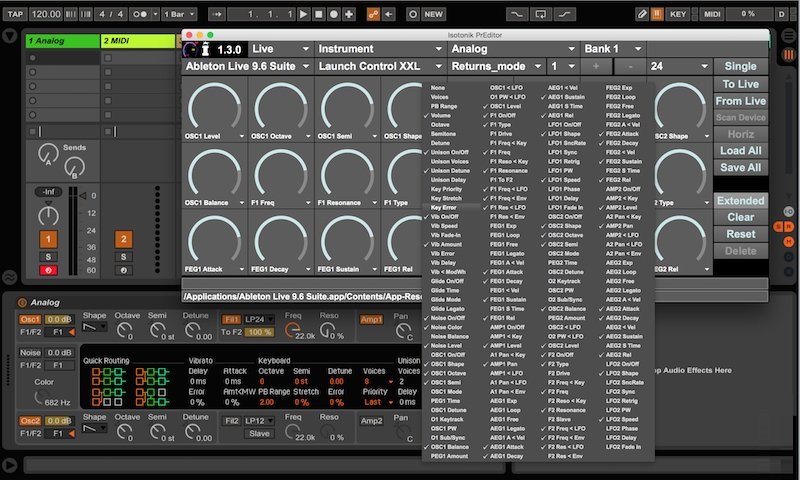Open the LP24 filter type dropdown
This screenshot has height=480, width=800.
(x=259, y=319)
